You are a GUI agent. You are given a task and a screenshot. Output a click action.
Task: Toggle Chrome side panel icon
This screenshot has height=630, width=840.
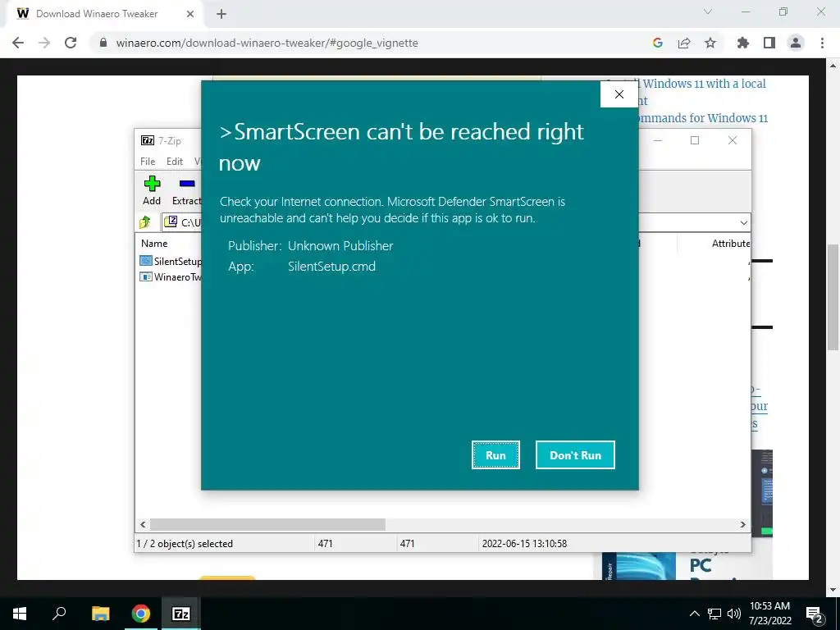point(769,43)
